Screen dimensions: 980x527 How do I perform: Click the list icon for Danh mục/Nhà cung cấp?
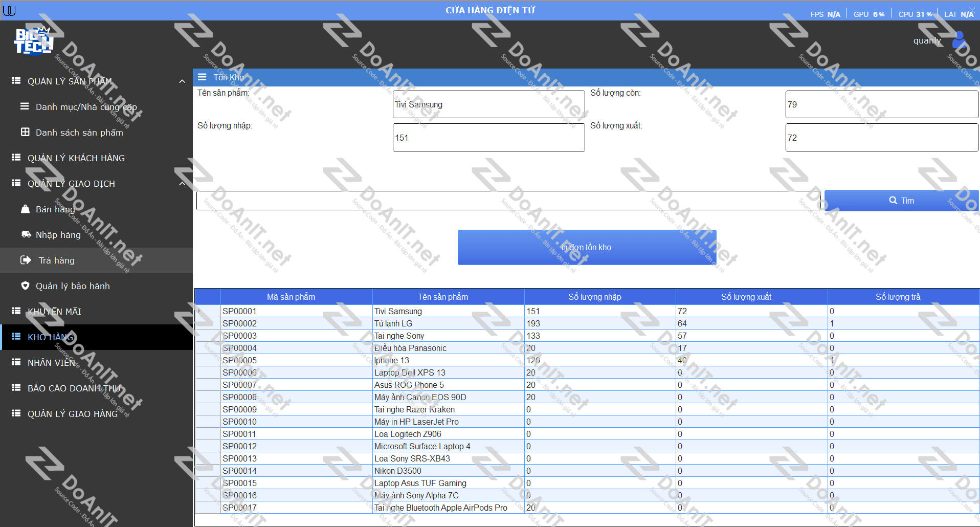pos(25,107)
